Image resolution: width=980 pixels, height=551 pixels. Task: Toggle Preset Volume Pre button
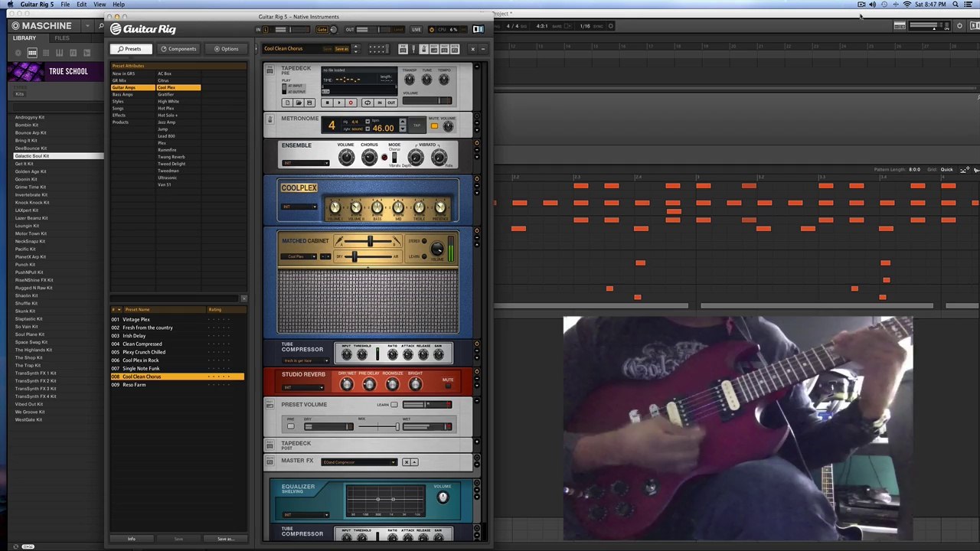[291, 426]
